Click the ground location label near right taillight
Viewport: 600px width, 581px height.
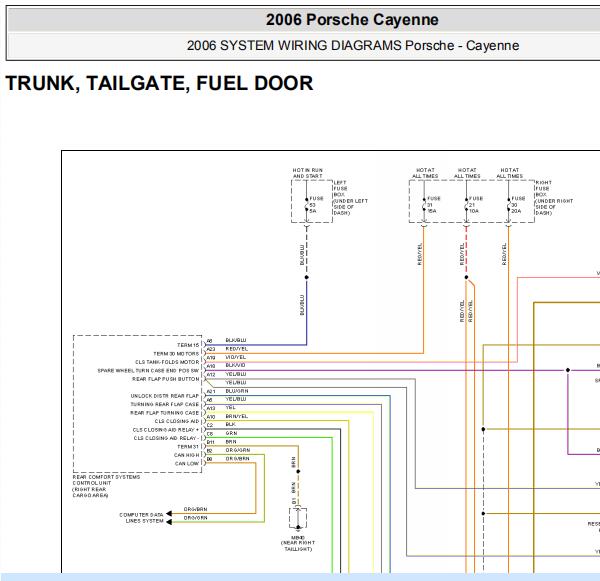point(298,543)
